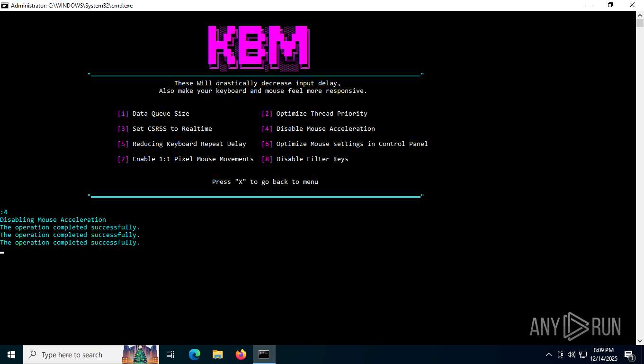Click the cmd window system menu icon
644x364 pixels.
click(5, 5)
